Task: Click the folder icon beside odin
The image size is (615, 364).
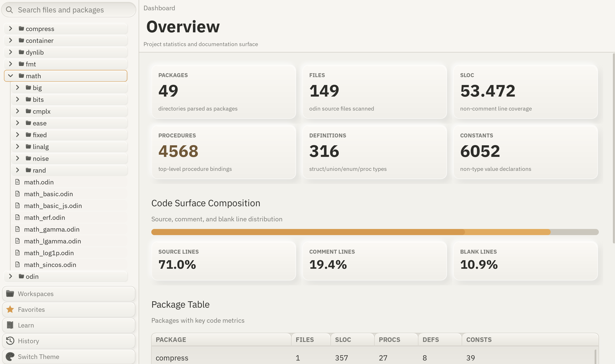Action: (21, 276)
